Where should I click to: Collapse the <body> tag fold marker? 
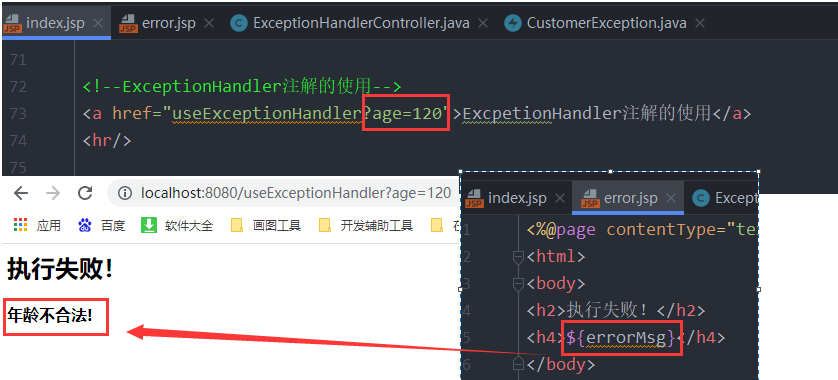tap(517, 285)
